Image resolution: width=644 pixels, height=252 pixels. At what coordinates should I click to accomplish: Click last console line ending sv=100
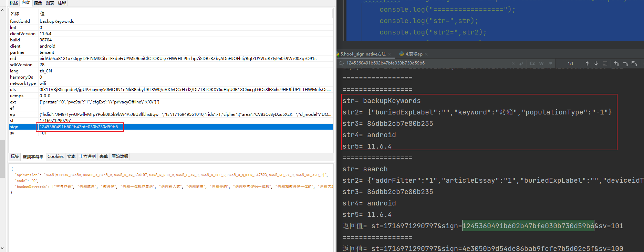point(483,249)
